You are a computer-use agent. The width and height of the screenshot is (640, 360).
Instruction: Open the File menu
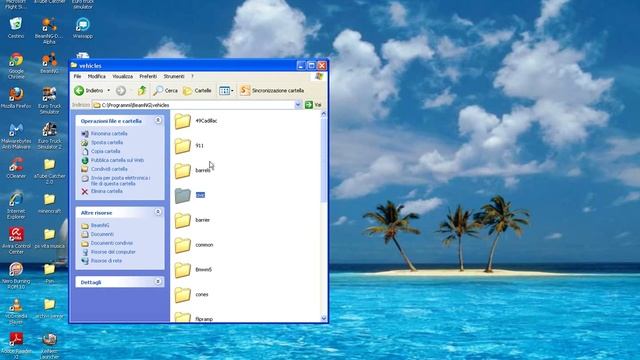[x=77, y=76]
